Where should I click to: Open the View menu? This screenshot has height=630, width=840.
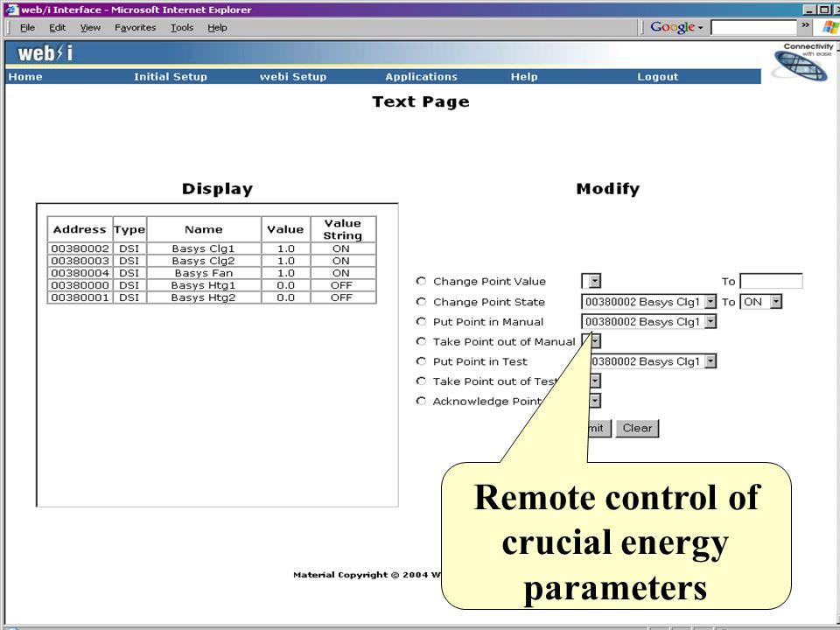point(90,27)
